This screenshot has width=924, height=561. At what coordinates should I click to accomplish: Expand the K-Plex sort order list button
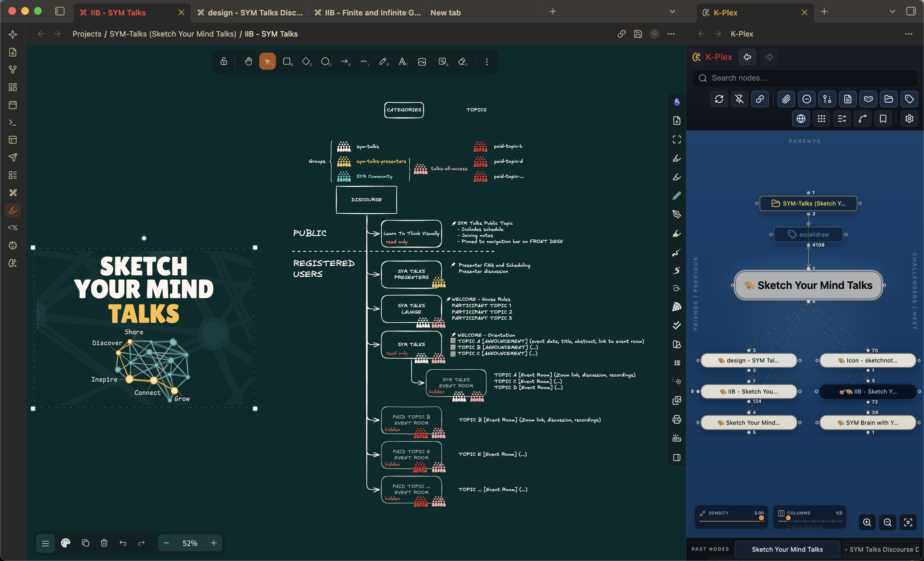(842, 119)
